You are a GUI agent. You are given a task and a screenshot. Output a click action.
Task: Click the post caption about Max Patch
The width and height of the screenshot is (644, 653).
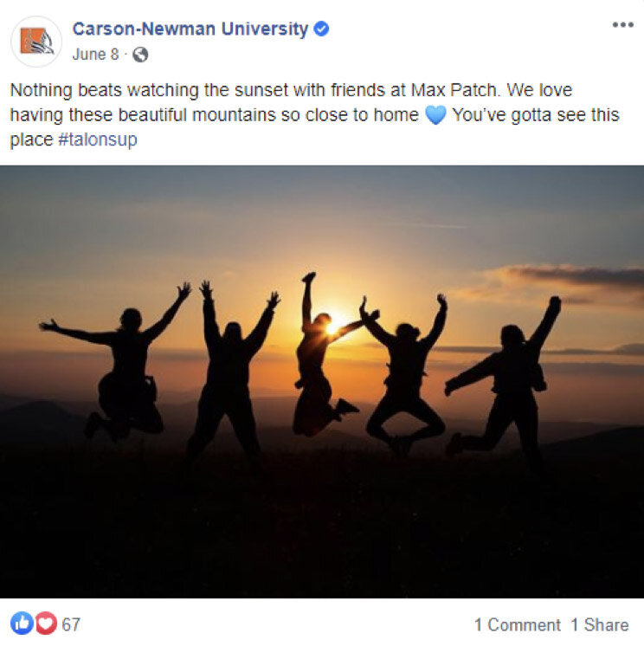pyautogui.click(x=315, y=114)
